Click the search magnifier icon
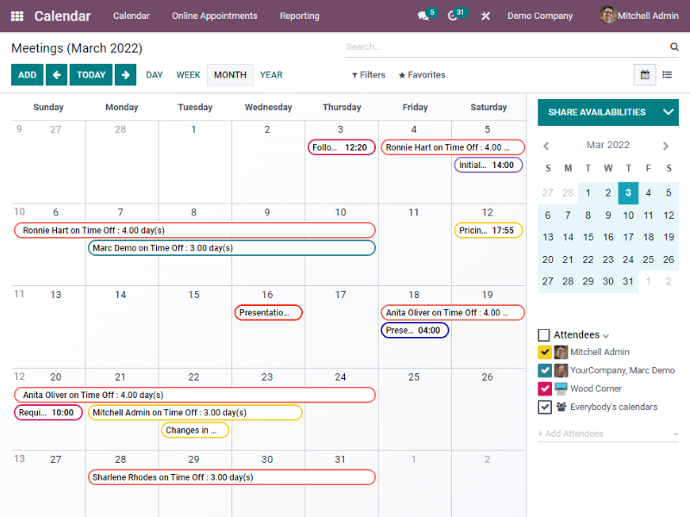 tap(674, 47)
